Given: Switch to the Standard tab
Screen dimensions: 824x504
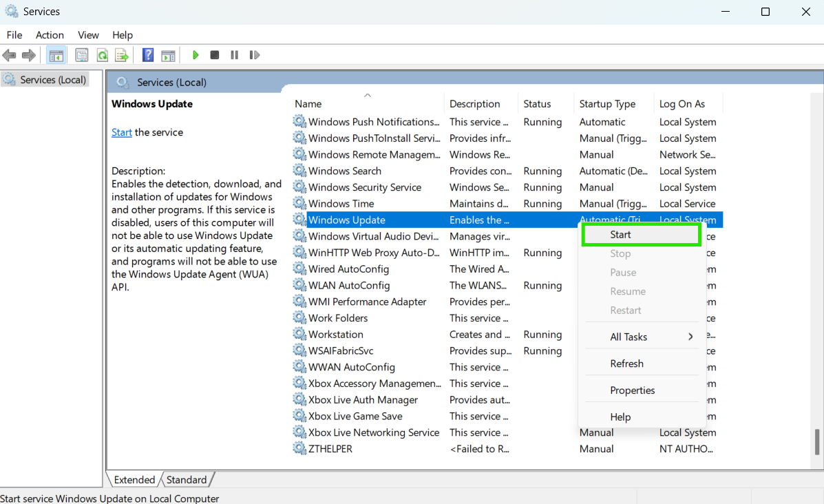Looking at the screenshot, I should tap(187, 479).
